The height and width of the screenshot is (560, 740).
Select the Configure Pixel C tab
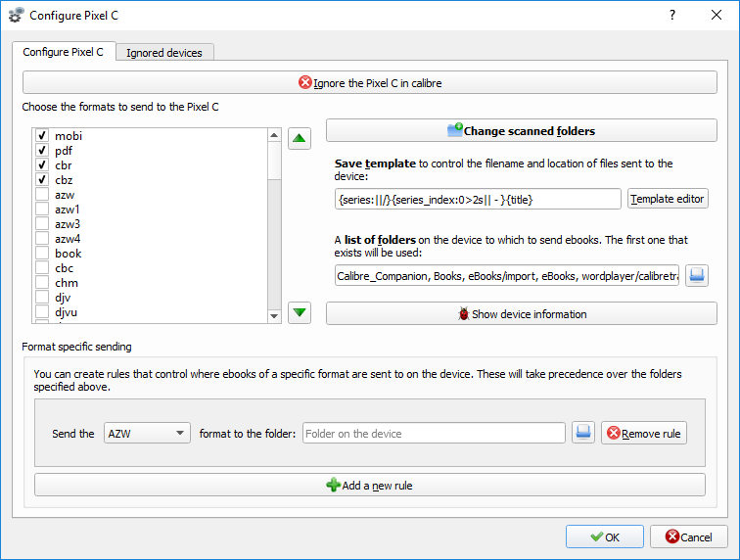(64, 52)
